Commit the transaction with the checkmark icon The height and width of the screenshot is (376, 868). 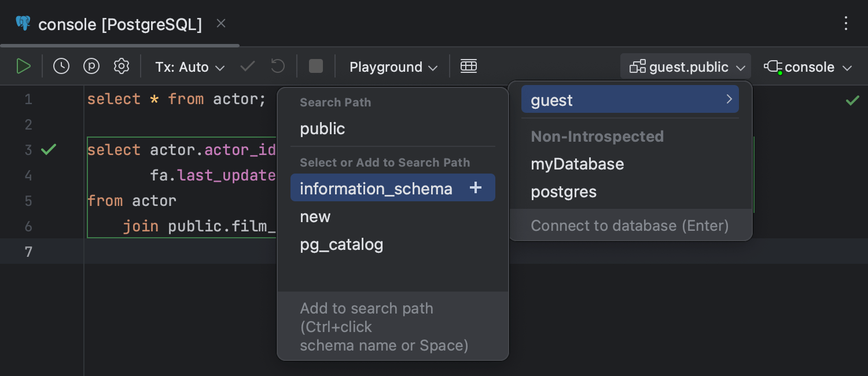247,66
